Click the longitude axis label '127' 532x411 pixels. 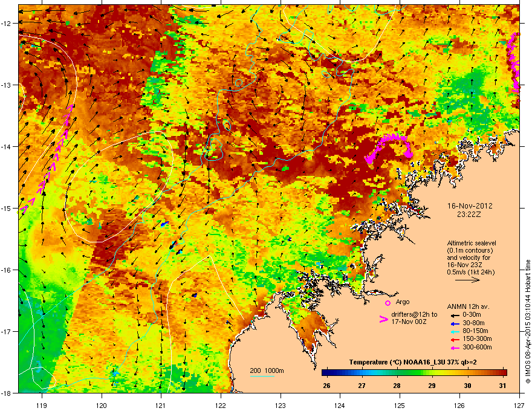click(x=519, y=405)
